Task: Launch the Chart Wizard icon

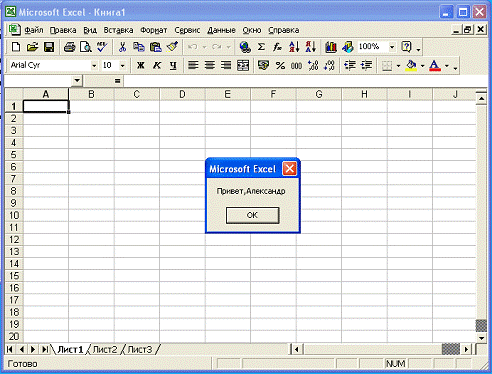Action: 331,47
